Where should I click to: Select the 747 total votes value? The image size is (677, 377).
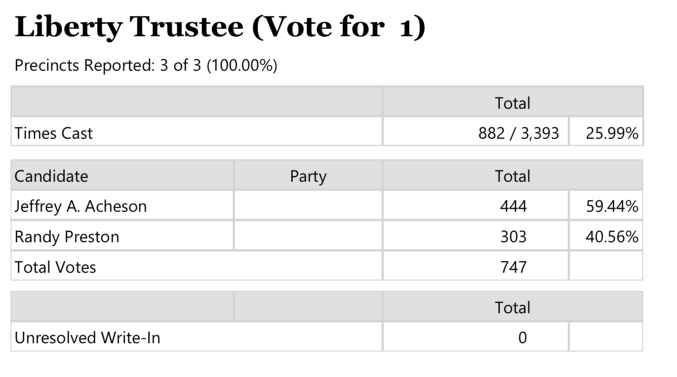pyautogui.click(x=513, y=267)
